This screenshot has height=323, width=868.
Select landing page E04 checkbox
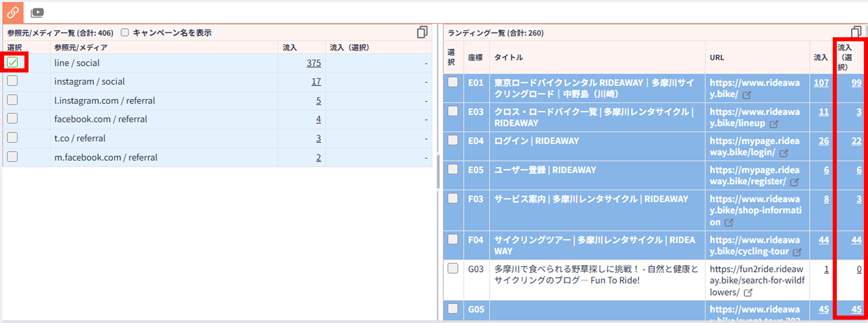(453, 140)
